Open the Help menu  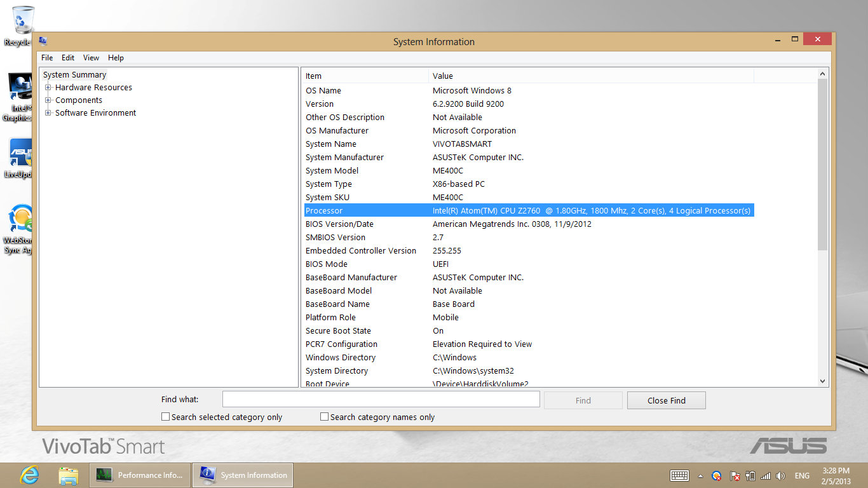(116, 57)
